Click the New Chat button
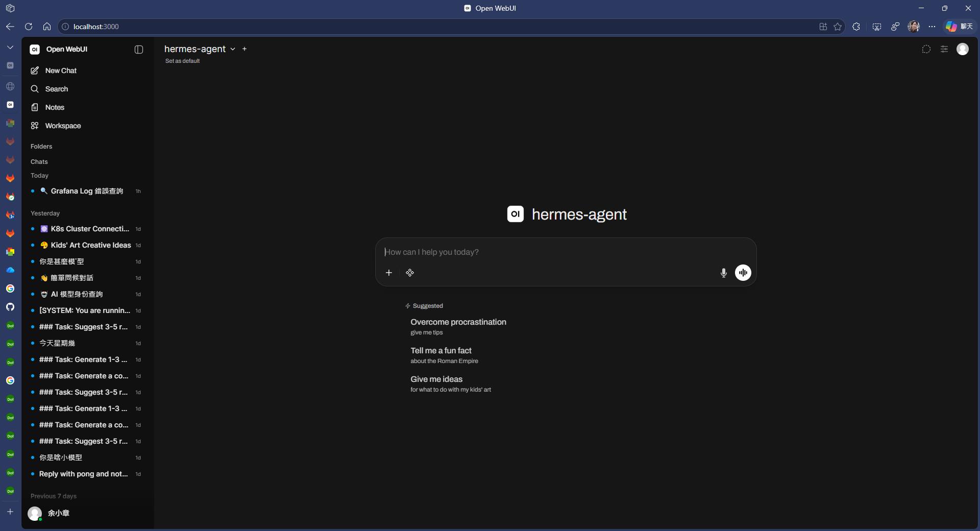The height and width of the screenshot is (531, 980). point(61,70)
